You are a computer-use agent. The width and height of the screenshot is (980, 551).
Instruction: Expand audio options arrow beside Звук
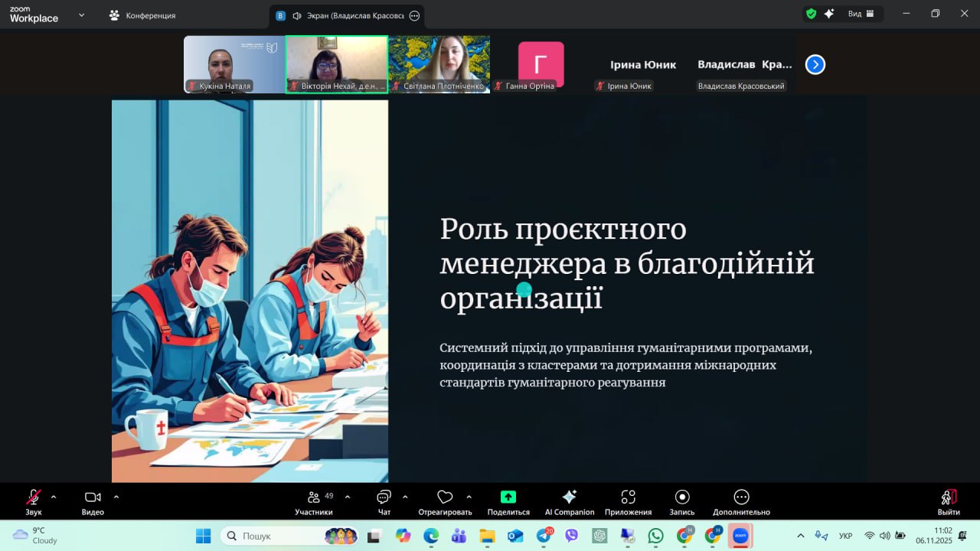(x=54, y=497)
